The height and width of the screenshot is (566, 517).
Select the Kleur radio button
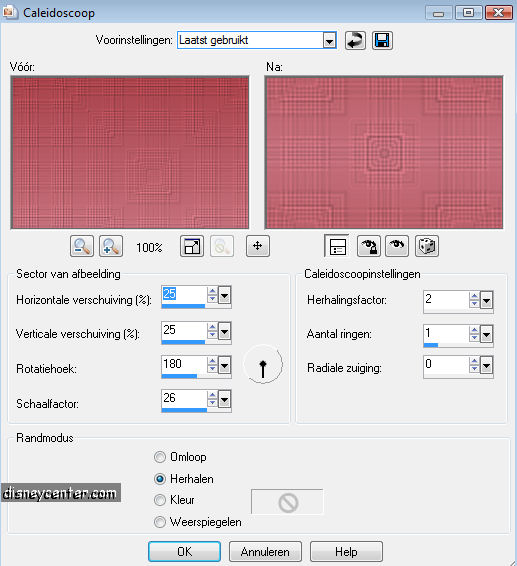(160, 500)
